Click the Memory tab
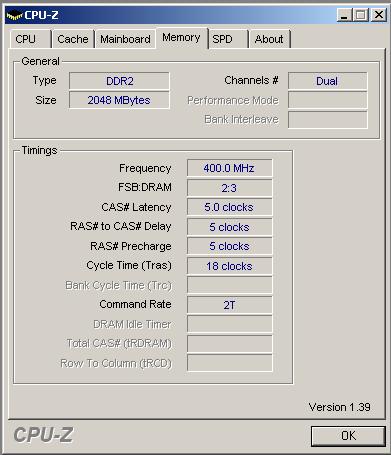The width and height of the screenshot is (391, 455). pos(181,38)
